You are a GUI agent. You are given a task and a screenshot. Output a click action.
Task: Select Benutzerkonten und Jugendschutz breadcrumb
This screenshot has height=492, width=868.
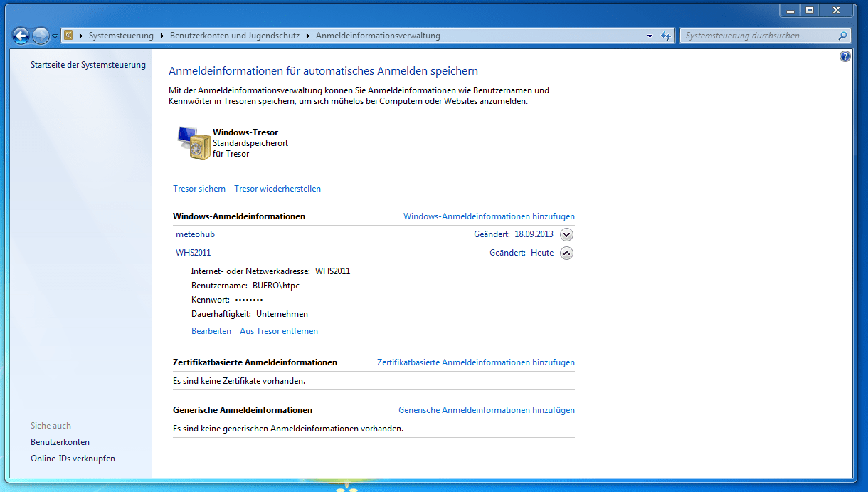coord(235,36)
